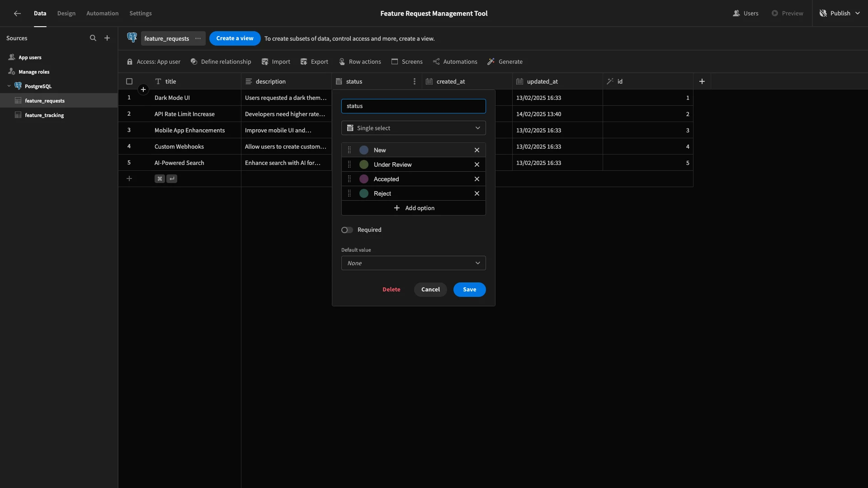Open Access: App user lock setting
Image resolution: width=868 pixels, height=488 pixels.
[153, 62]
